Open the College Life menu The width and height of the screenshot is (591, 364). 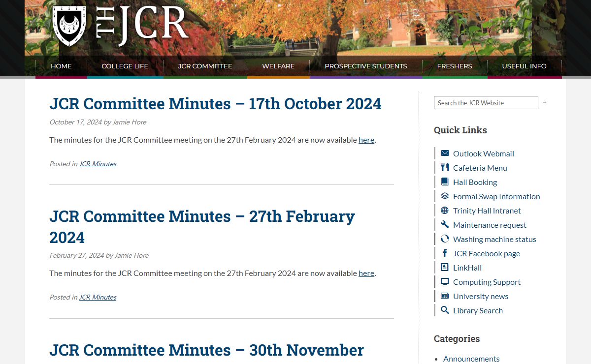(x=125, y=66)
